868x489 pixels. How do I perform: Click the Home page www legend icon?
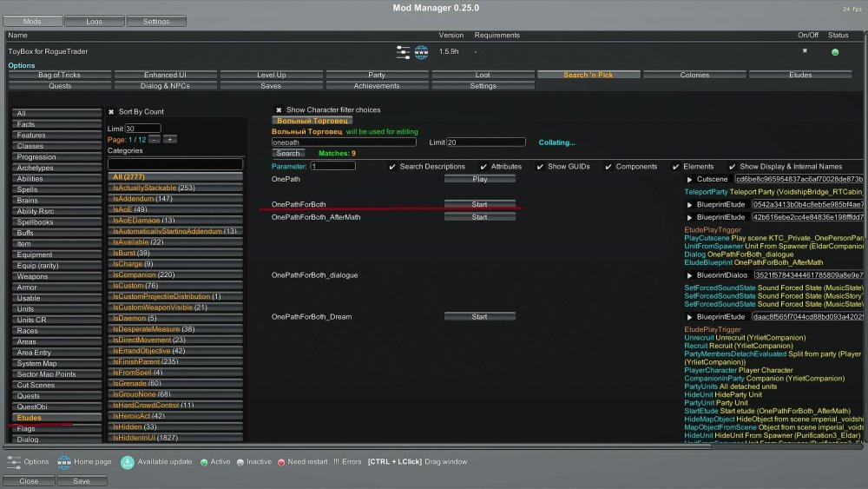click(x=64, y=462)
